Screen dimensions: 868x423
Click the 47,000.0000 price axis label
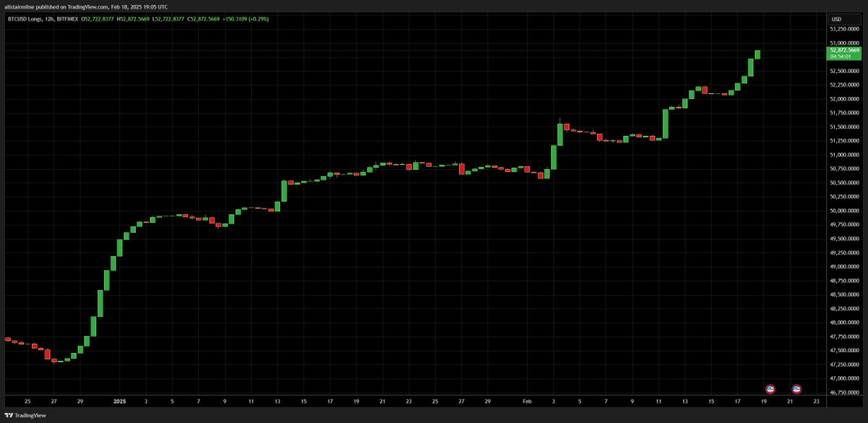point(845,379)
